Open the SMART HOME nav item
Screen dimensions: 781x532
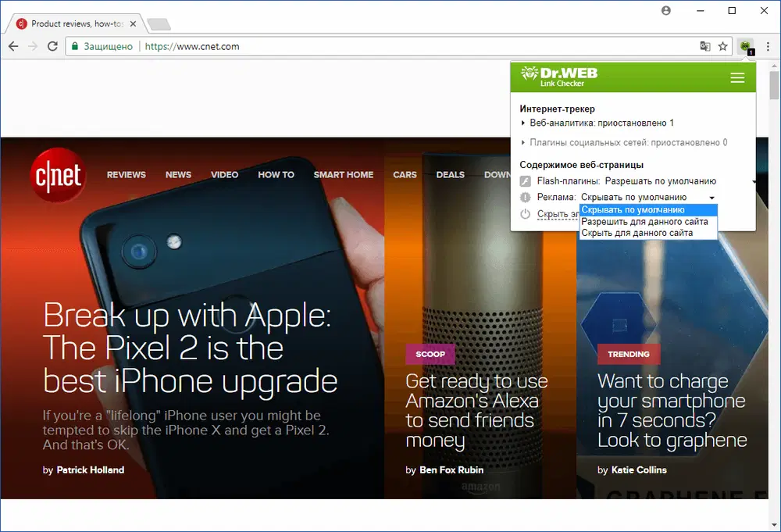coord(344,175)
